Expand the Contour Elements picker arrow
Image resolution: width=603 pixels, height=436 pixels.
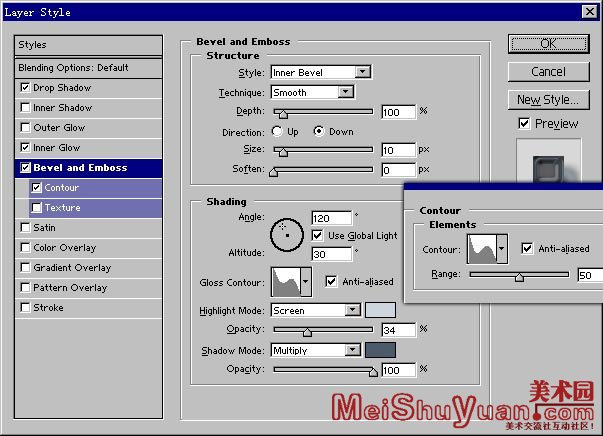coord(502,249)
